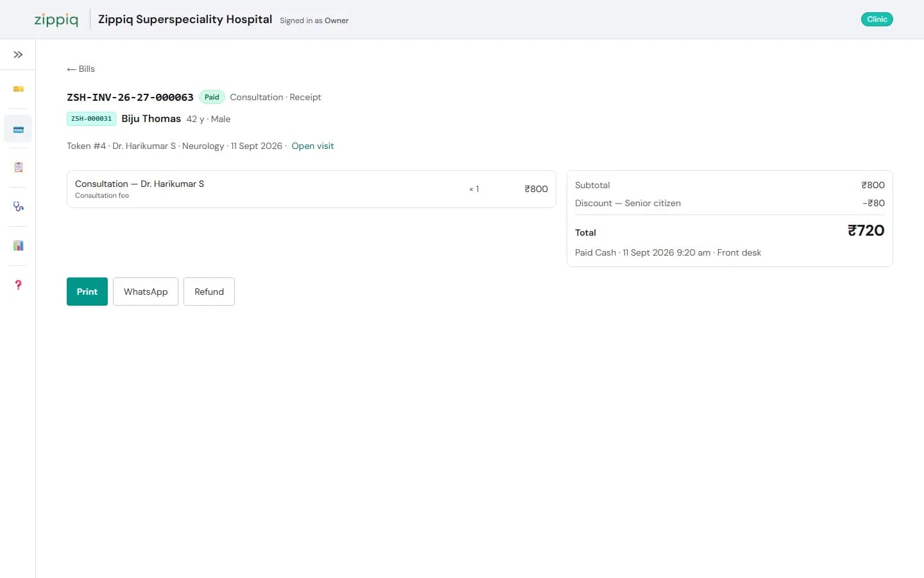Click the Token #4 visit details text
This screenshot has width=924, height=578.
175,146
